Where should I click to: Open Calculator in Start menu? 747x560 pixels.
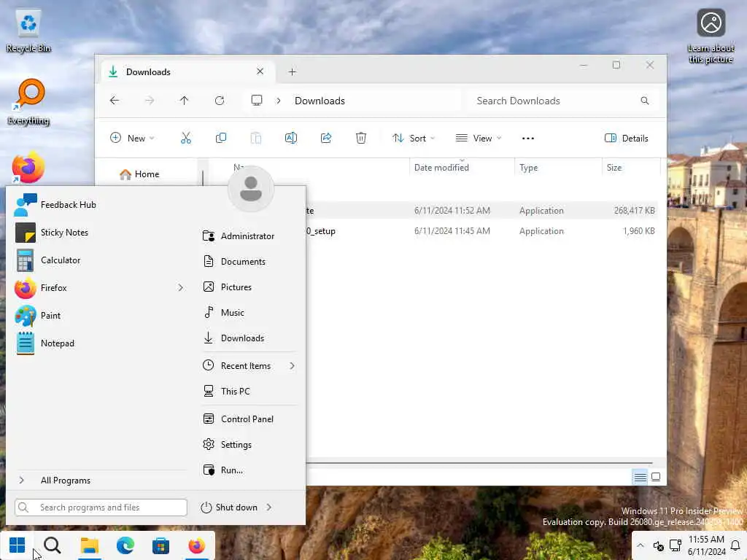[x=55, y=260]
